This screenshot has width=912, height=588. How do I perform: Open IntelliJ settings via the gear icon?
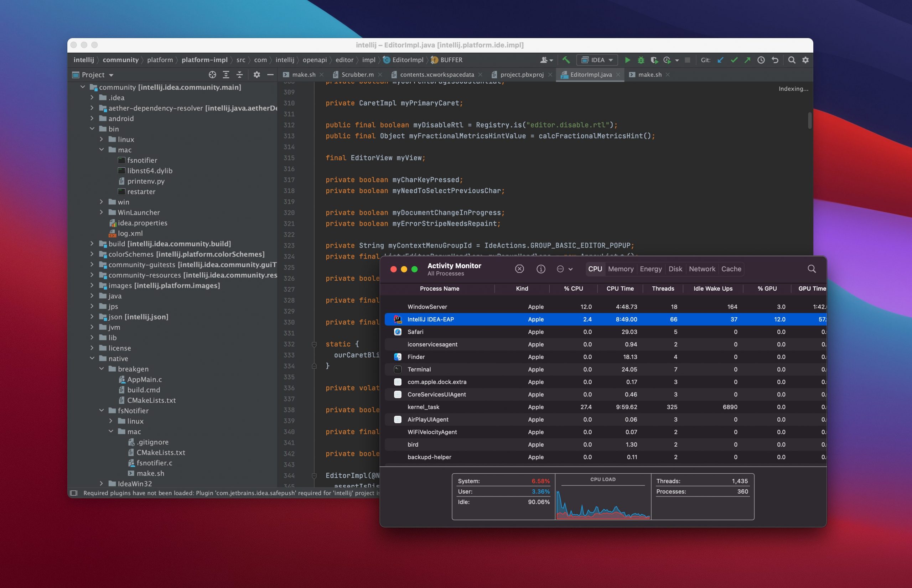click(x=805, y=60)
